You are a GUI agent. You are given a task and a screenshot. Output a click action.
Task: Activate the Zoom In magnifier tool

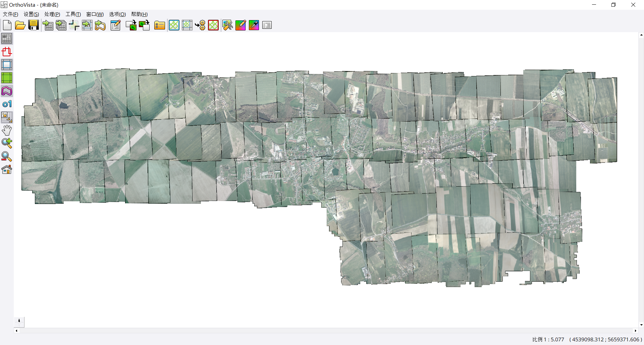[7, 143]
